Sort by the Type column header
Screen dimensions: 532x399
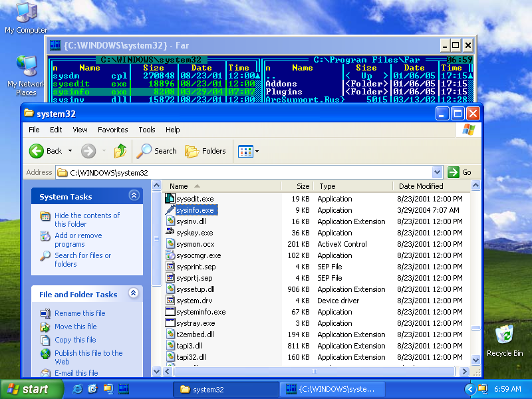[x=352, y=186]
